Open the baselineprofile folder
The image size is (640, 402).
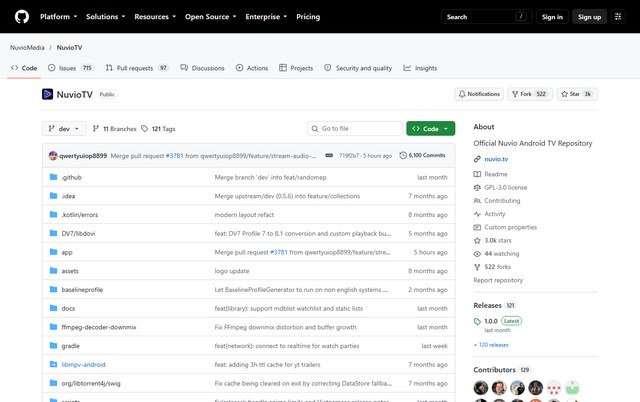82,290
